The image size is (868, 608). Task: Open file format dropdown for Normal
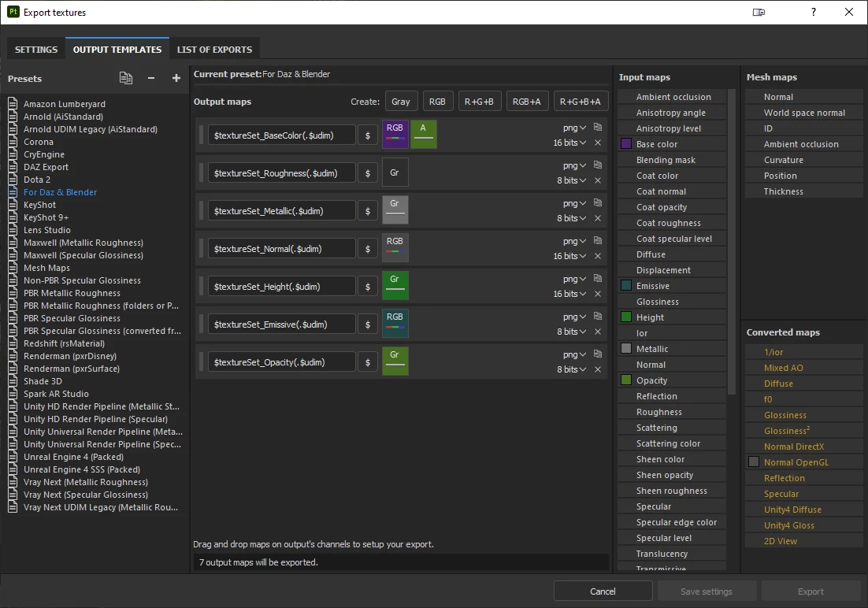point(575,242)
